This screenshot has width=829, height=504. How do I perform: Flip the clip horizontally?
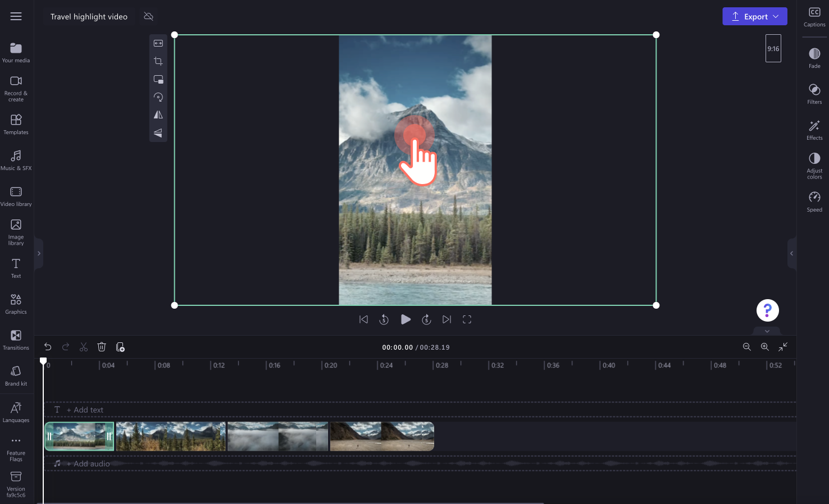click(158, 115)
